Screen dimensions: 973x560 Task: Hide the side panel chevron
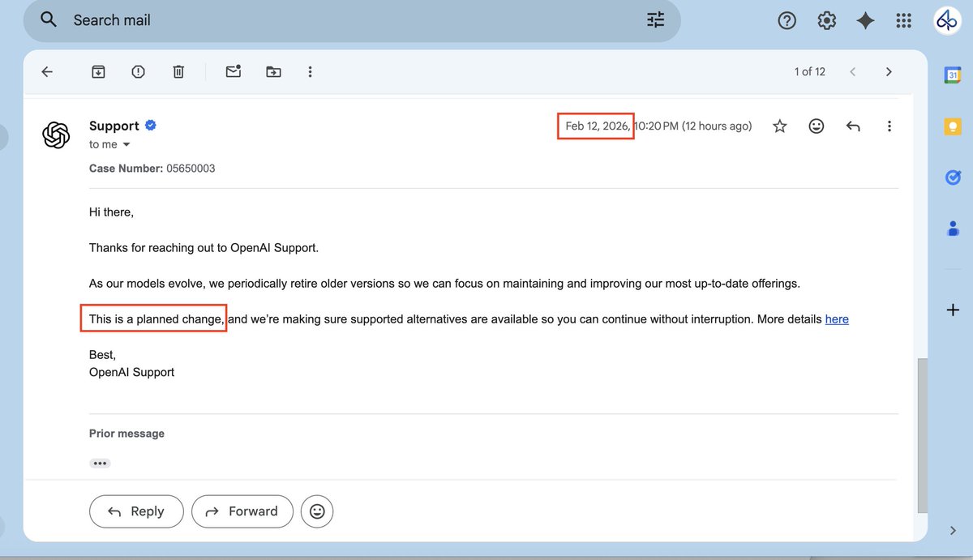click(953, 531)
